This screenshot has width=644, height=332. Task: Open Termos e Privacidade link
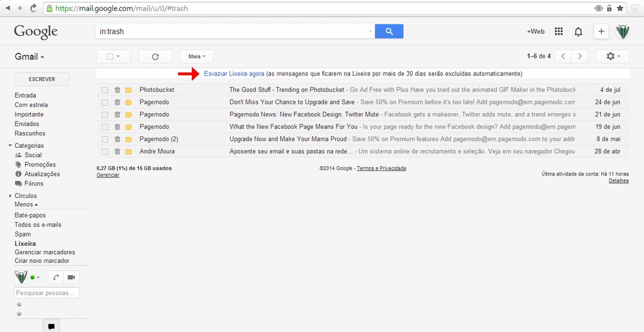point(382,169)
